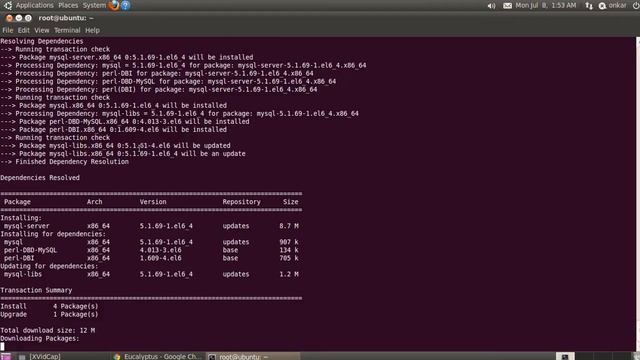Open the Applications menu in the top panel
Screen dimensions: 640x360
pyautogui.click(x=35, y=5)
